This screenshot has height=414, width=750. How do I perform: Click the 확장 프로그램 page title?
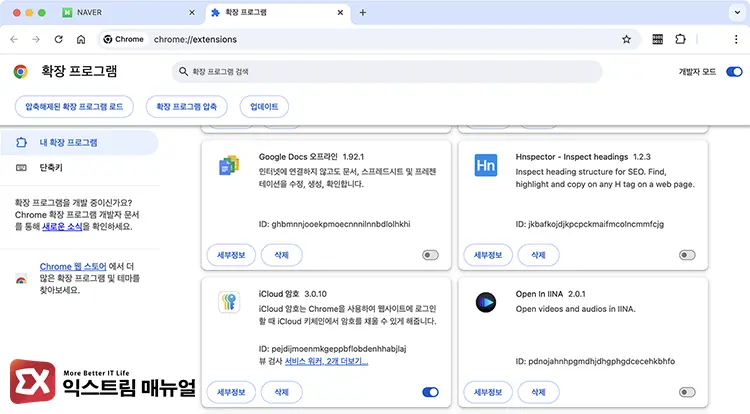(x=79, y=71)
